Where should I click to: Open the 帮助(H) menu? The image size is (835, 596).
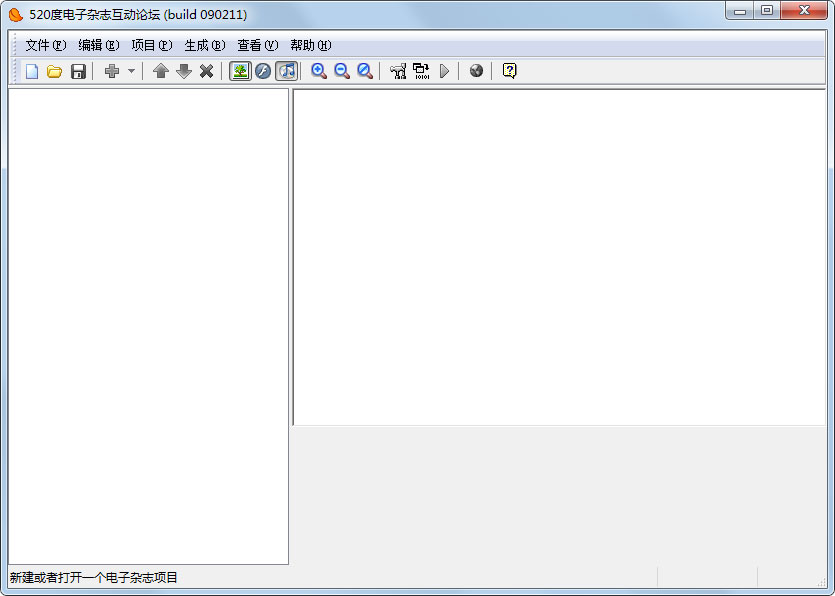tap(311, 45)
